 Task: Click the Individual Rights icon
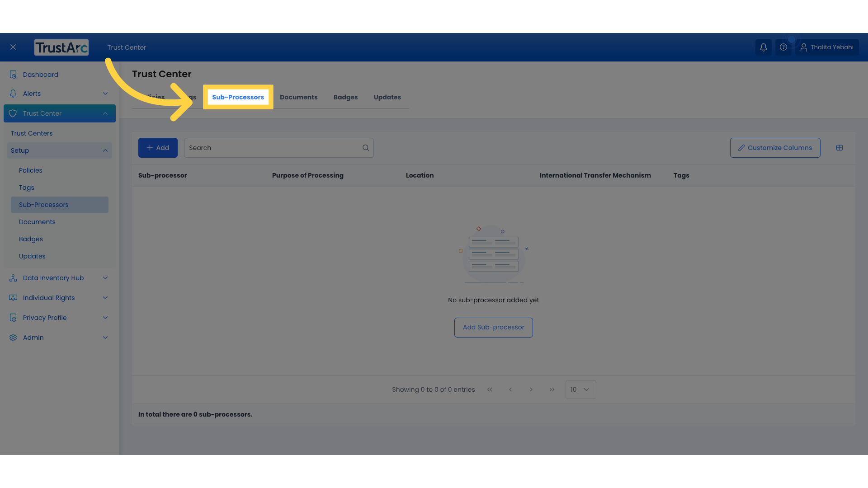point(13,298)
